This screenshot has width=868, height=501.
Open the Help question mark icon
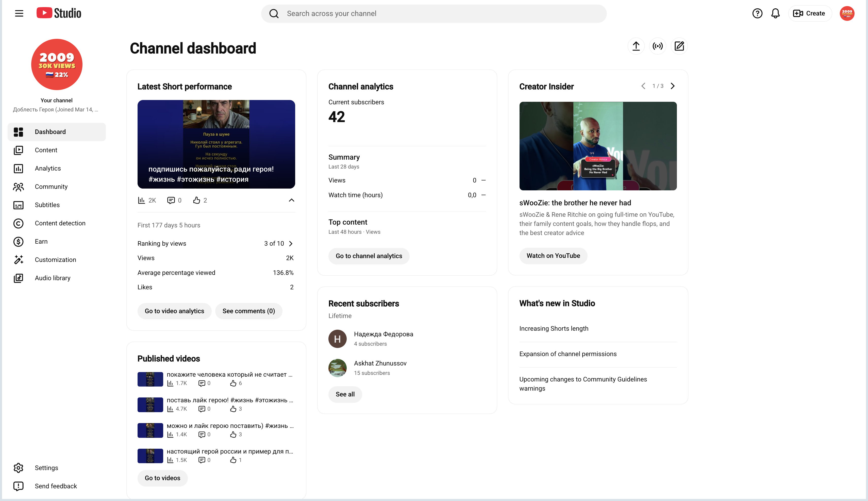click(757, 13)
